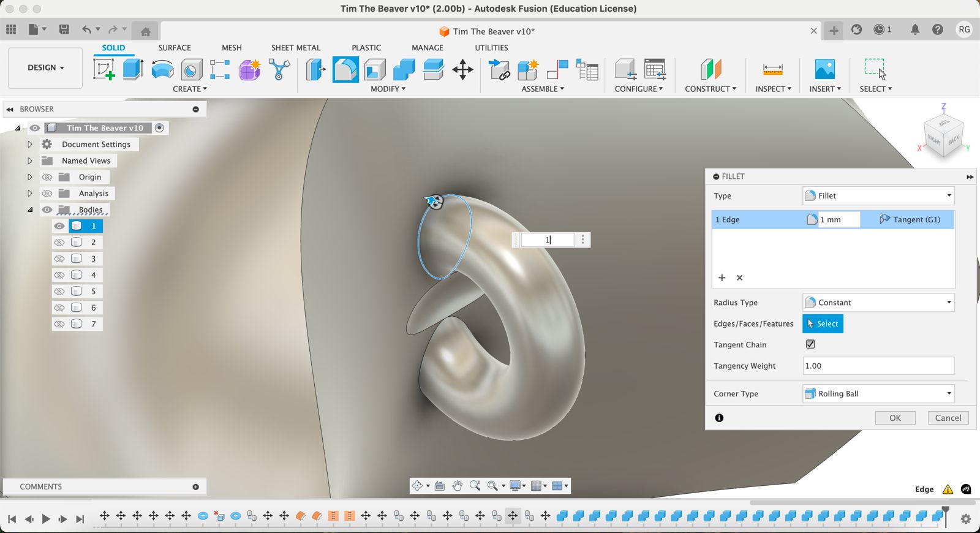Open the Insert image icon
The height and width of the screenshot is (533, 980).
[x=824, y=69]
